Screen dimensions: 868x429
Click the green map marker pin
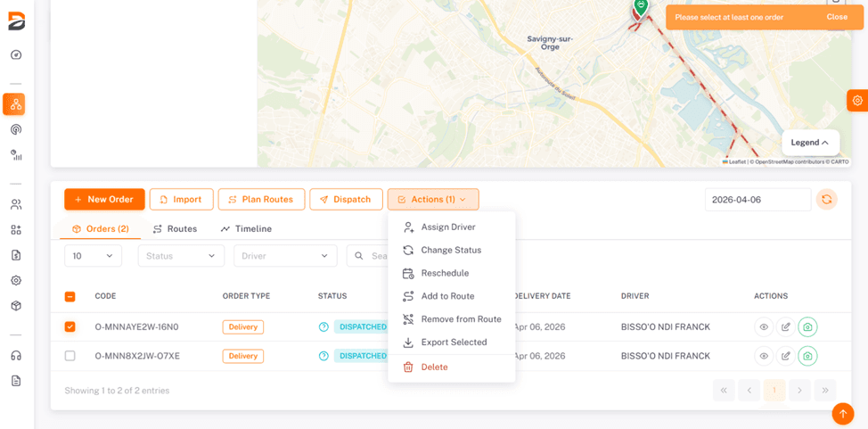tap(641, 8)
